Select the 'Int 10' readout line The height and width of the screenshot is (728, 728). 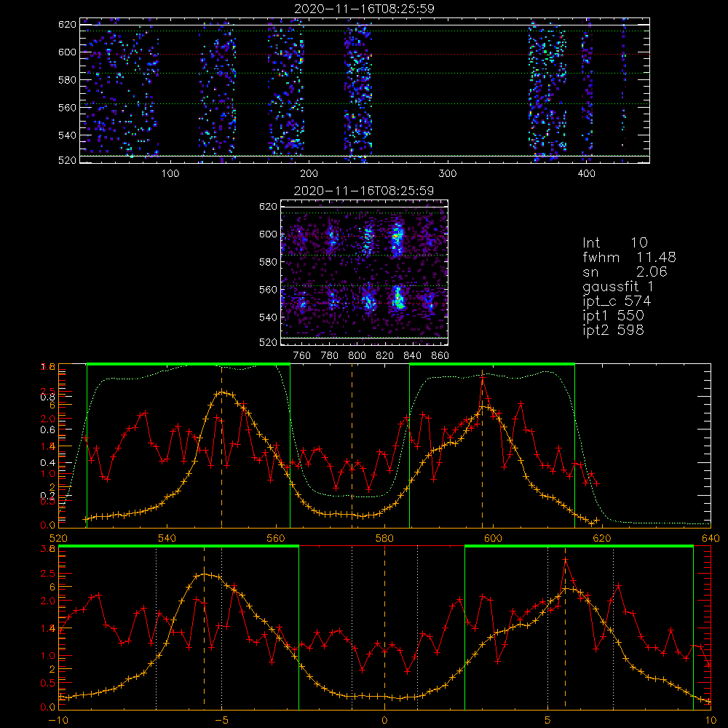614,242
